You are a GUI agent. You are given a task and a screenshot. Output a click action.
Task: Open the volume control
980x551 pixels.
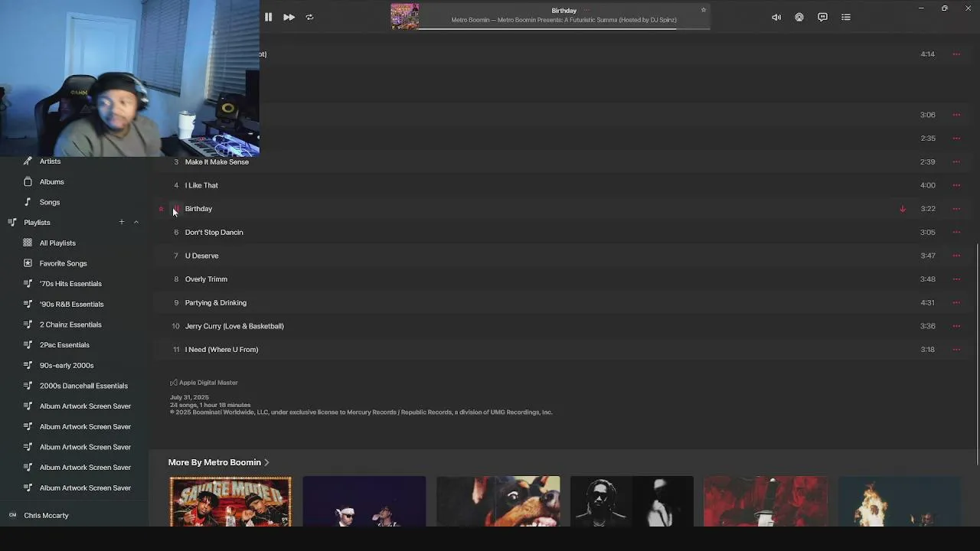coord(776,17)
